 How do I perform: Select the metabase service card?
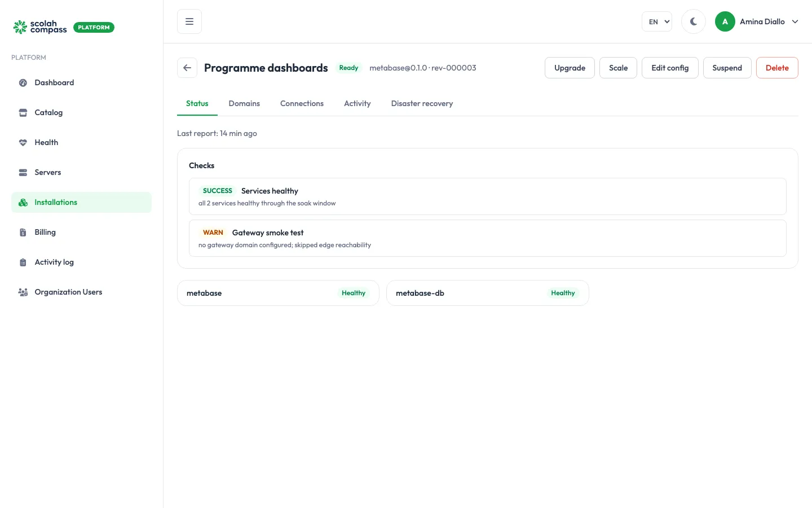278,293
